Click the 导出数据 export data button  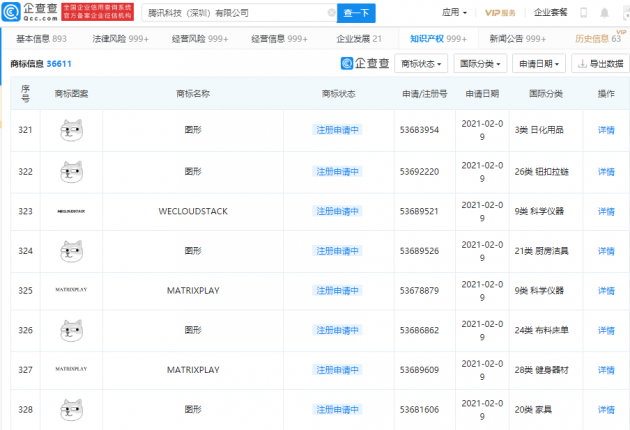click(x=600, y=63)
